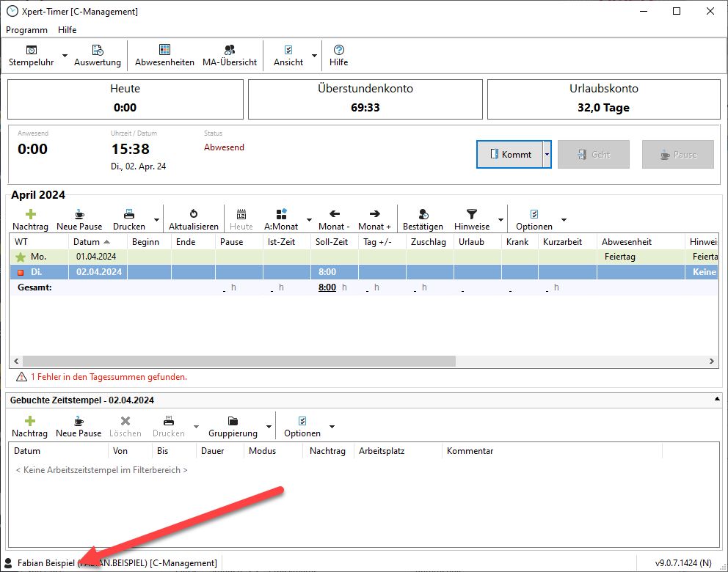Expand the Kommt button dropdown arrow

click(547, 155)
